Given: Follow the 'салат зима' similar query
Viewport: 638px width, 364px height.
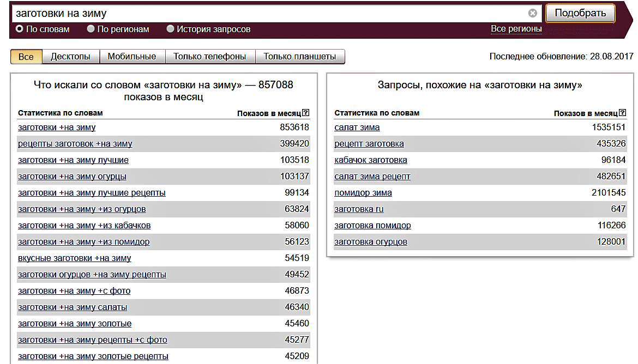Looking at the screenshot, I should (357, 128).
